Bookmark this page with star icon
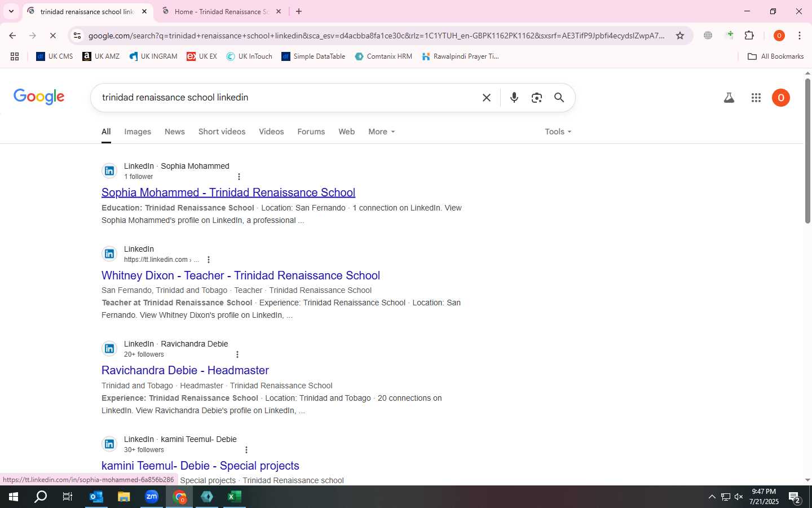 coord(680,36)
